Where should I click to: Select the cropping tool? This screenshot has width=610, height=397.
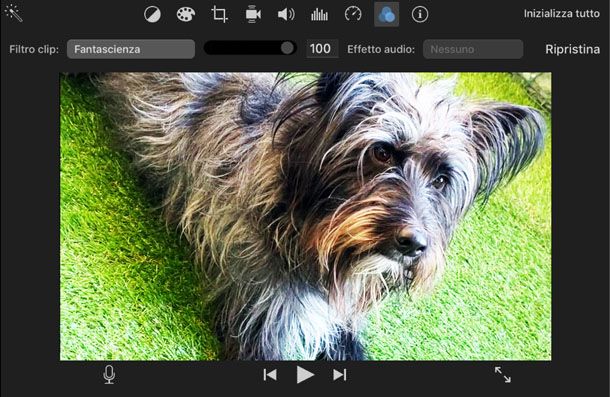tap(219, 15)
